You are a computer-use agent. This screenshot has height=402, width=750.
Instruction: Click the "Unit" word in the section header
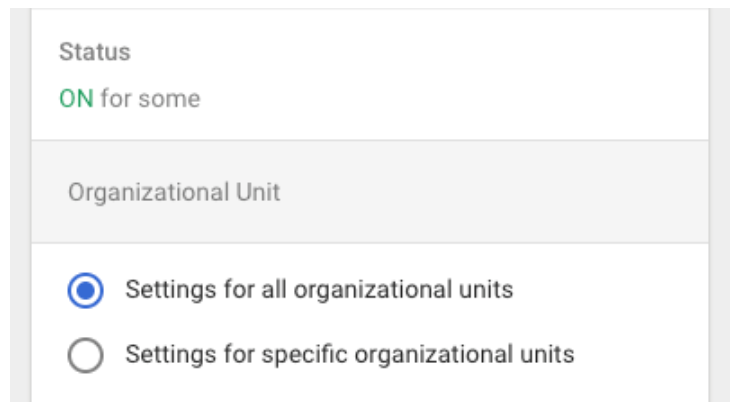pos(258,192)
